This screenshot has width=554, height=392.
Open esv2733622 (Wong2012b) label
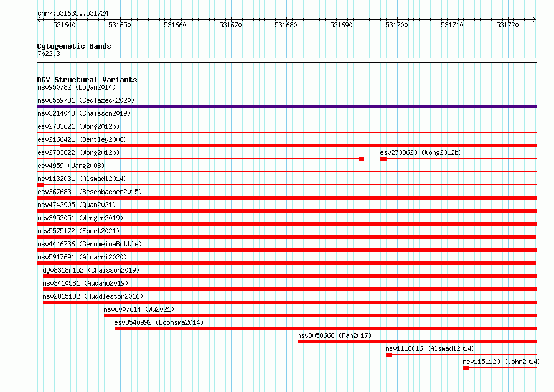(x=78, y=152)
